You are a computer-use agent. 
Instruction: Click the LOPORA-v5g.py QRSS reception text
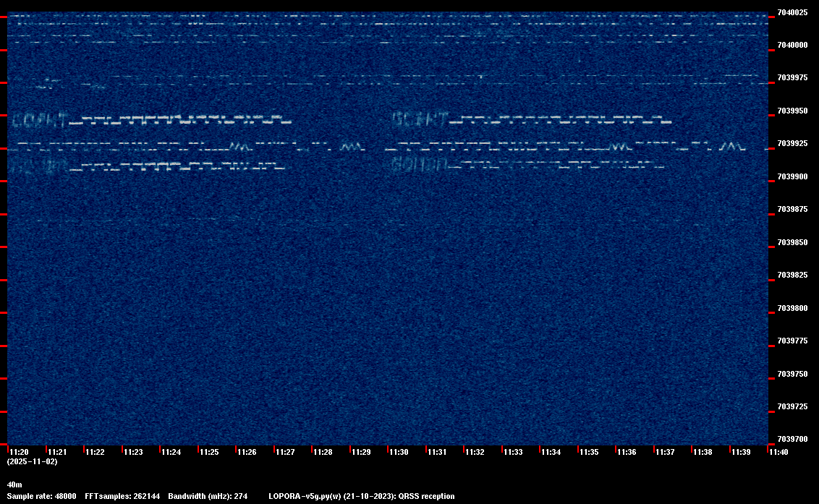(x=362, y=496)
